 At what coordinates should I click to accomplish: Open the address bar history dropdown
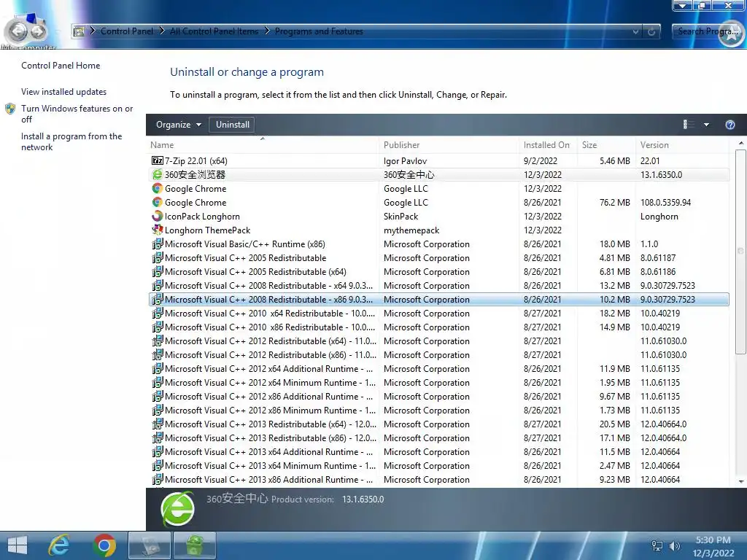(x=635, y=32)
